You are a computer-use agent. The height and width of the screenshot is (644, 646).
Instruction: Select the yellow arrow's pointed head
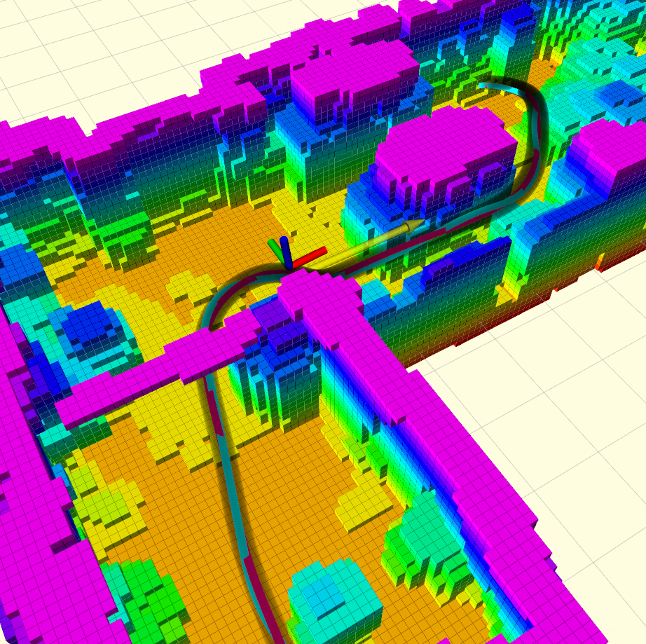tap(413, 226)
